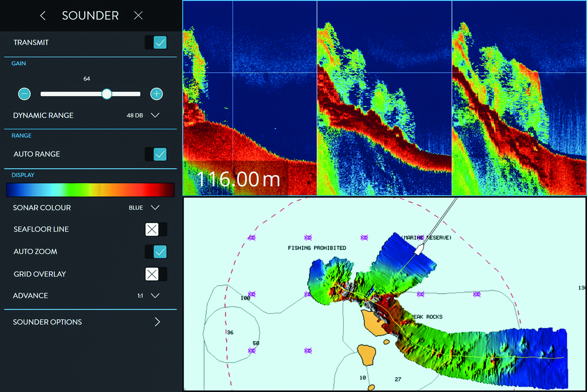Enable the Seafloor Line checkbox

(152, 229)
